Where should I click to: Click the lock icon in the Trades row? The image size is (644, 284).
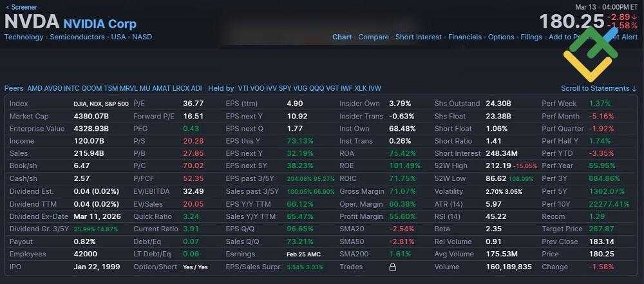[x=393, y=267]
